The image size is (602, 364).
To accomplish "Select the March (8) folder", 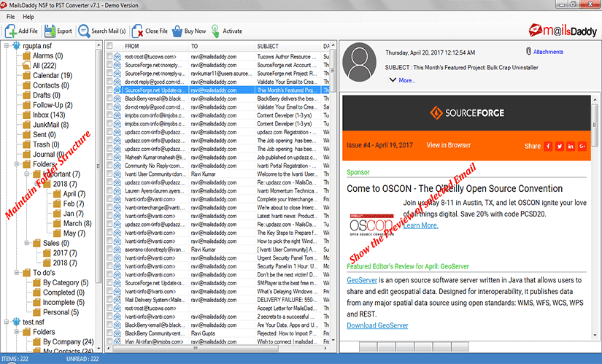I will [x=77, y=223].
